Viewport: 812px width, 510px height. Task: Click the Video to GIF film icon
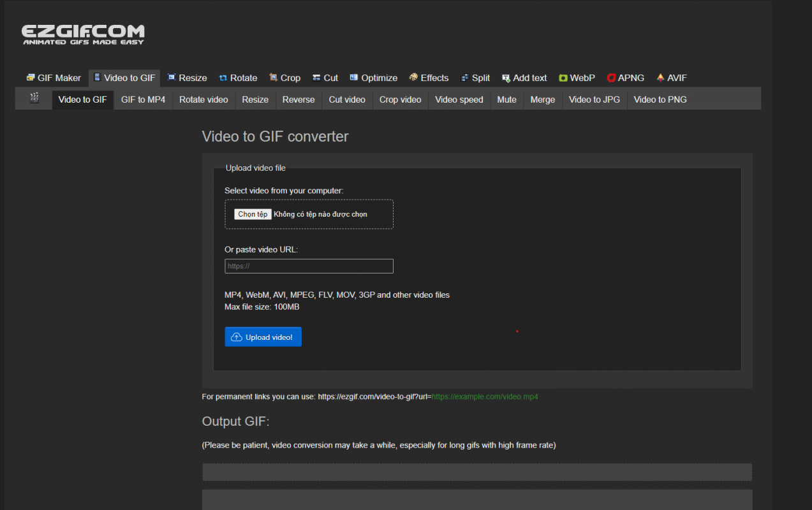click(97, 78)
